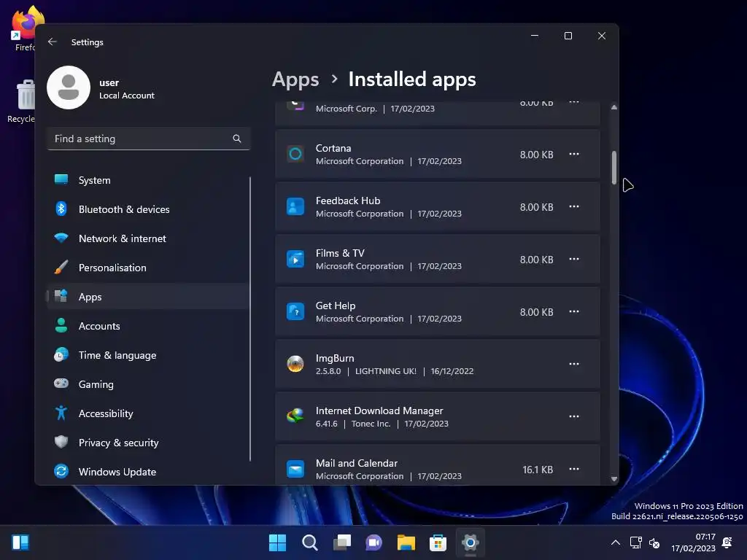Screen dimensions: 747x560
Task: Click the Mail and Calendar app name
Action: (356, 463)
